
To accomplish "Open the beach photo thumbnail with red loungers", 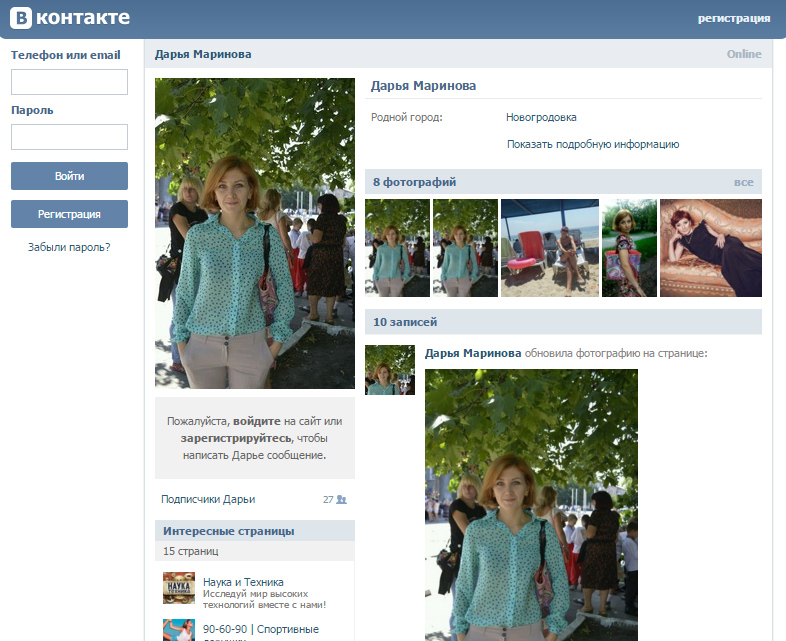I will pyautogui.click(x=549, y=248).
